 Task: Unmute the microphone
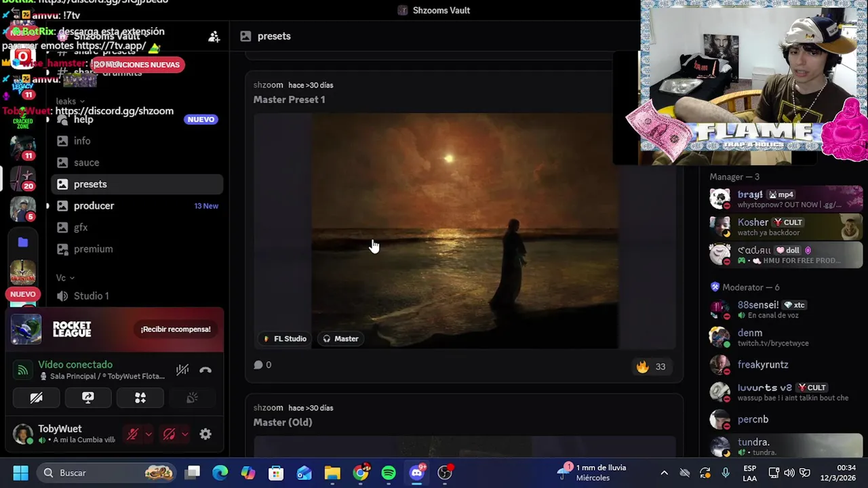(x=133, y=434)
